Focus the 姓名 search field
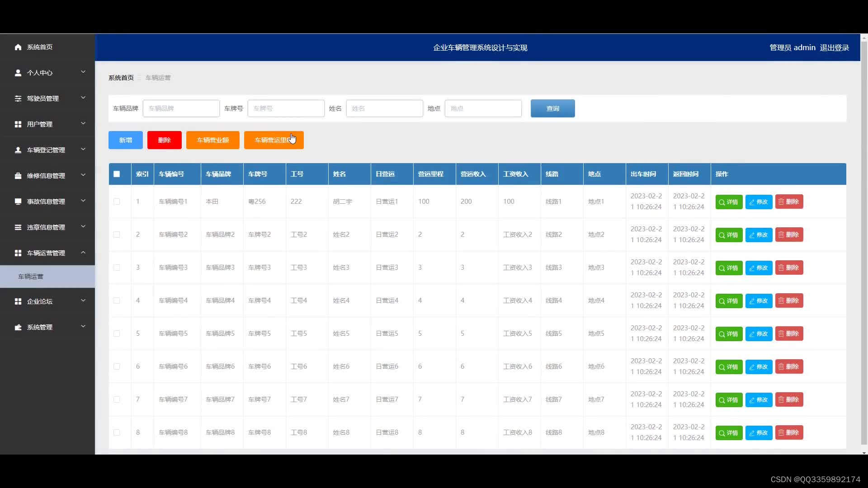 pyautogui.click(x=385, y=108)
